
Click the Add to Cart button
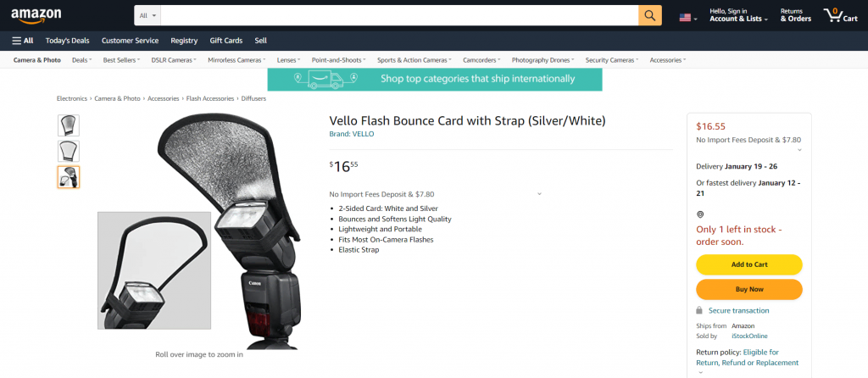pos(749,264)
